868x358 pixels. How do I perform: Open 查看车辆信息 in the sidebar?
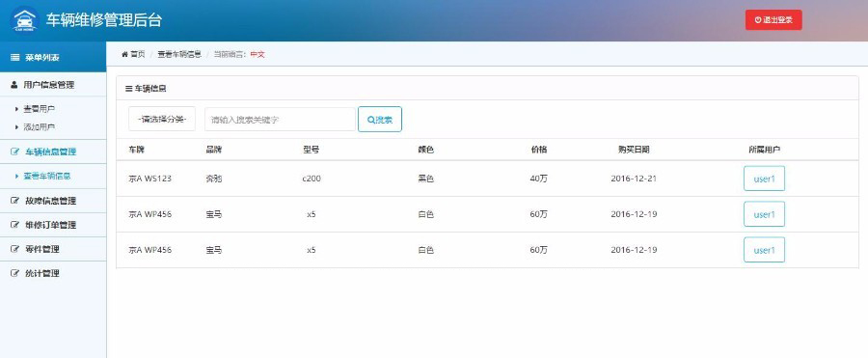tap(46, 177)
